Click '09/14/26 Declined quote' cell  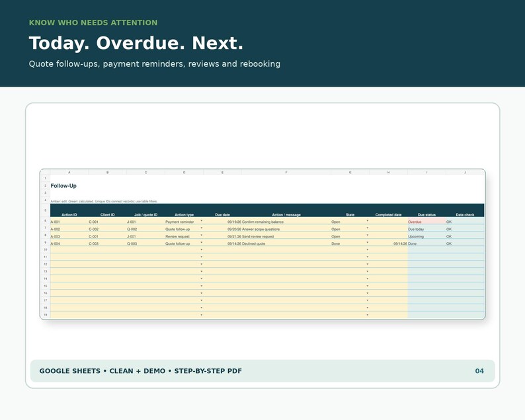246,243
